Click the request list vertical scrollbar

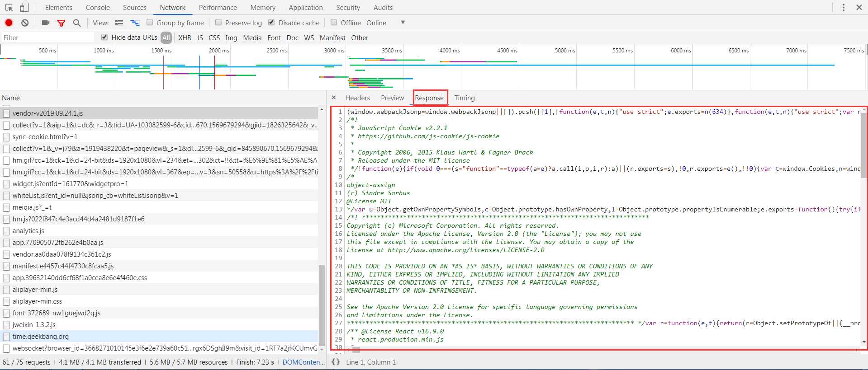pos(322,305)
